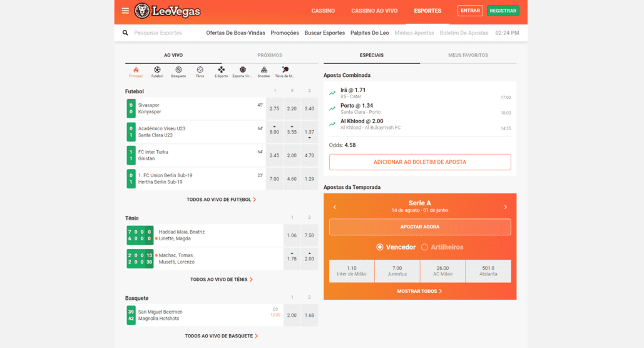The width and height of the screenshot is (644, 348).
Task: Select Juventus at 7.00
Action: point(397,271)
